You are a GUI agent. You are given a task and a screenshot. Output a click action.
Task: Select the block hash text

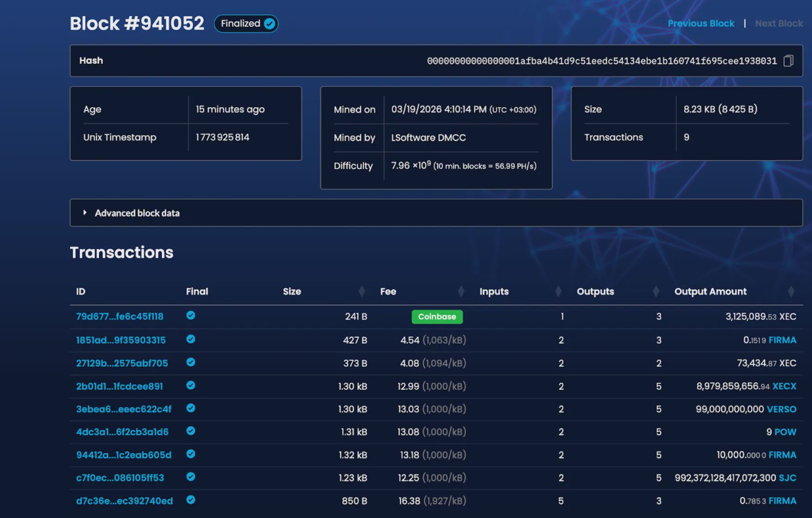coord(602,61)
